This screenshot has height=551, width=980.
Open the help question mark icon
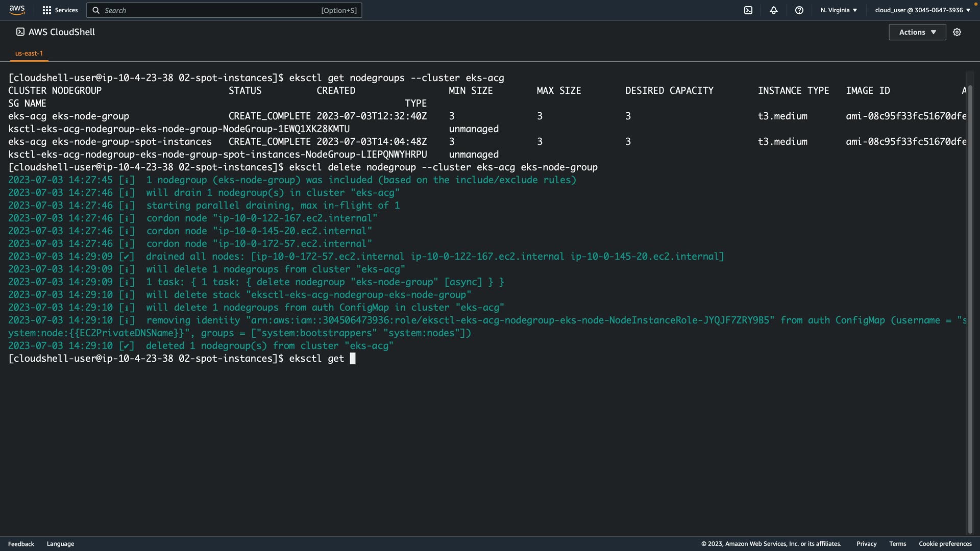tap(799, 10)
